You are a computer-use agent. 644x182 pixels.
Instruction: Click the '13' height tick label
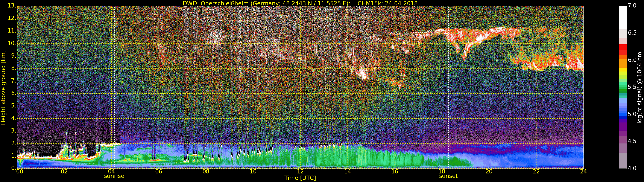click(12, 6)
